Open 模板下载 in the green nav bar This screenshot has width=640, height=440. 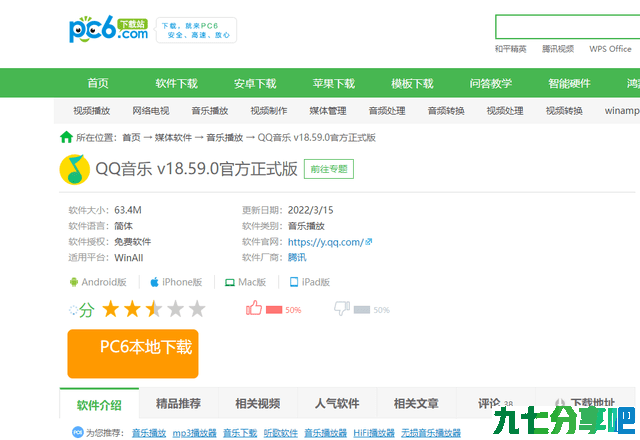412,83
